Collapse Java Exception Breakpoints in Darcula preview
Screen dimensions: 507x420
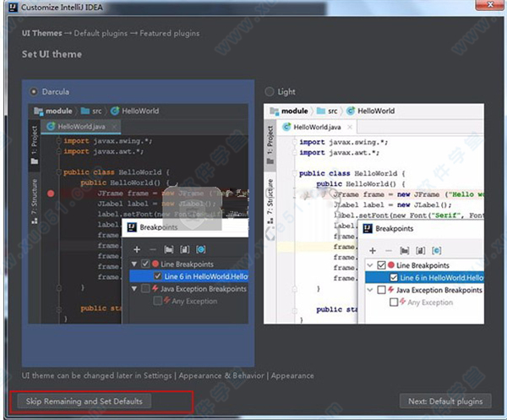[x=133, y=289]
